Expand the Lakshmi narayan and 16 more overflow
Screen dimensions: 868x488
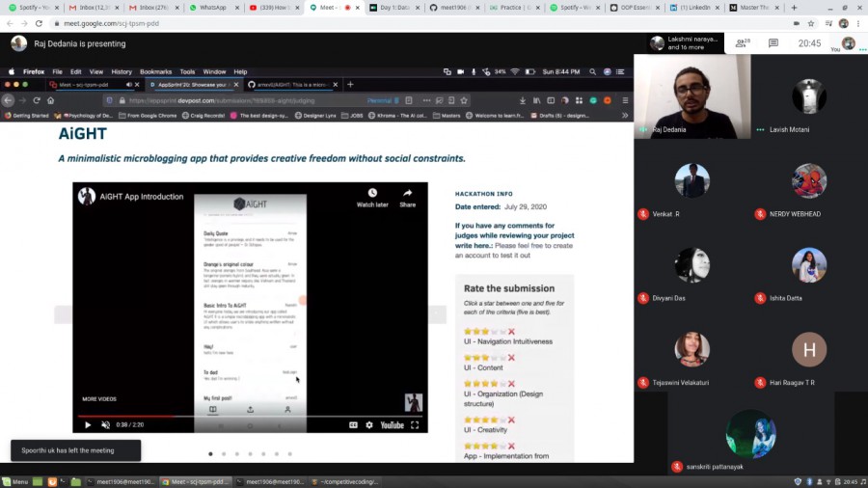pyautogui.click(x=685, y=43)
